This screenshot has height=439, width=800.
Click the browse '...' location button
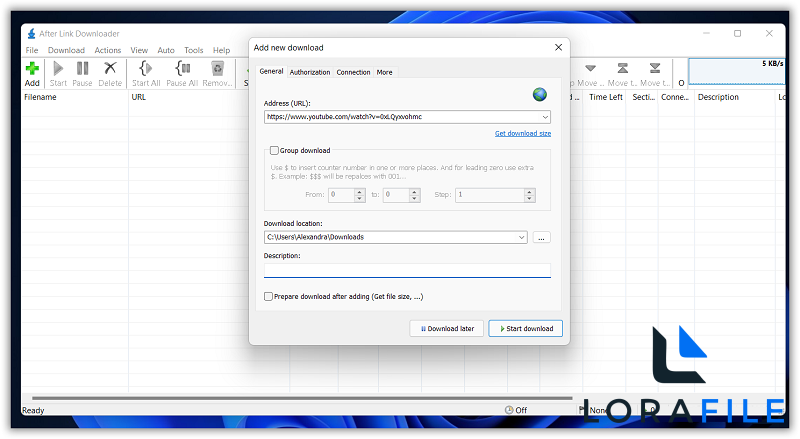[x=541, y=237]
